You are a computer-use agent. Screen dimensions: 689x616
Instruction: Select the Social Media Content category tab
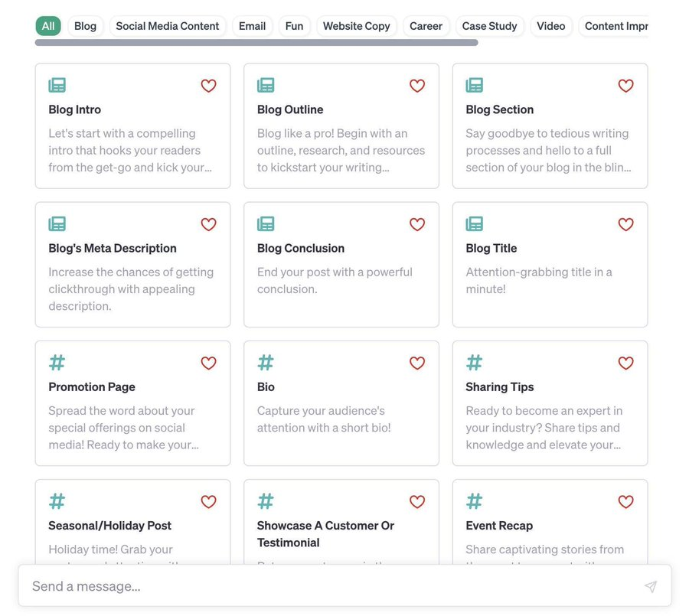[x=168, y=26]
